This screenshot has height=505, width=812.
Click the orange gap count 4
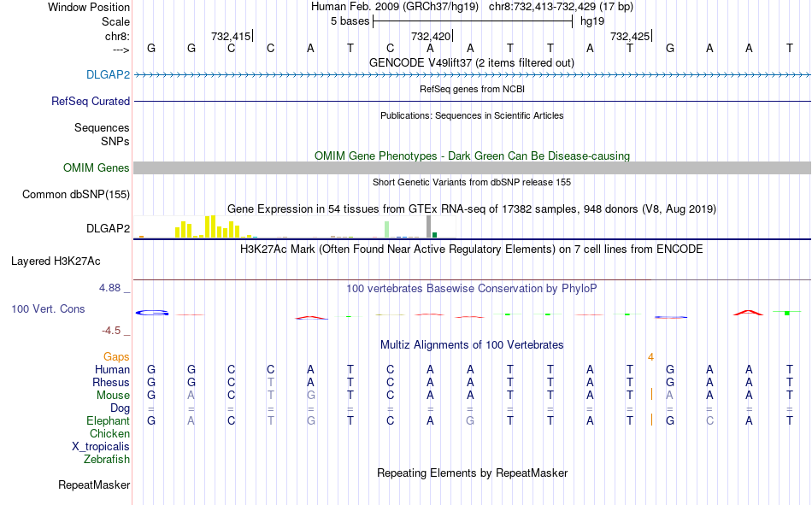tap(650, 357)
